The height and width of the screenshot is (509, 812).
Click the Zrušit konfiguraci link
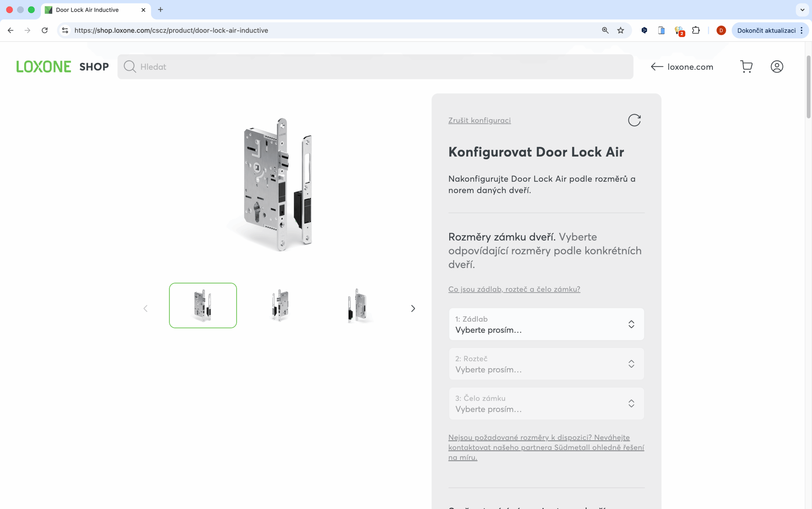[x=479, y=120]
